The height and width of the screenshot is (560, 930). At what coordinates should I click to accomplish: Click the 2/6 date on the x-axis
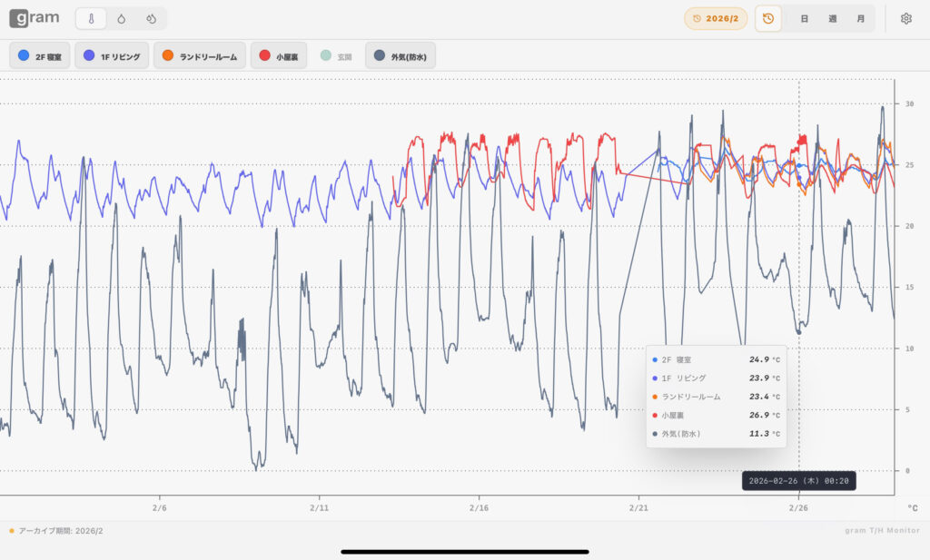160,509
